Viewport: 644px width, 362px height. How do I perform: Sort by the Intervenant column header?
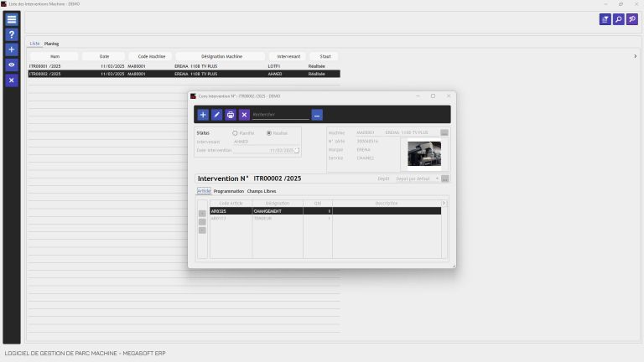288,56
